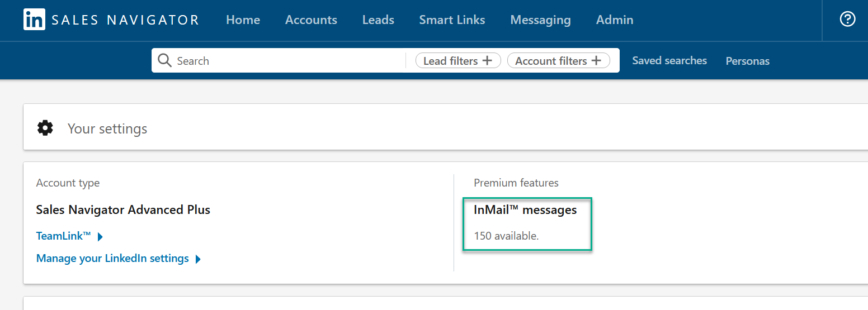Open Manage your LinkedIn settings link
Viewport: 868px width, 310px height.
tap(112, 259)
